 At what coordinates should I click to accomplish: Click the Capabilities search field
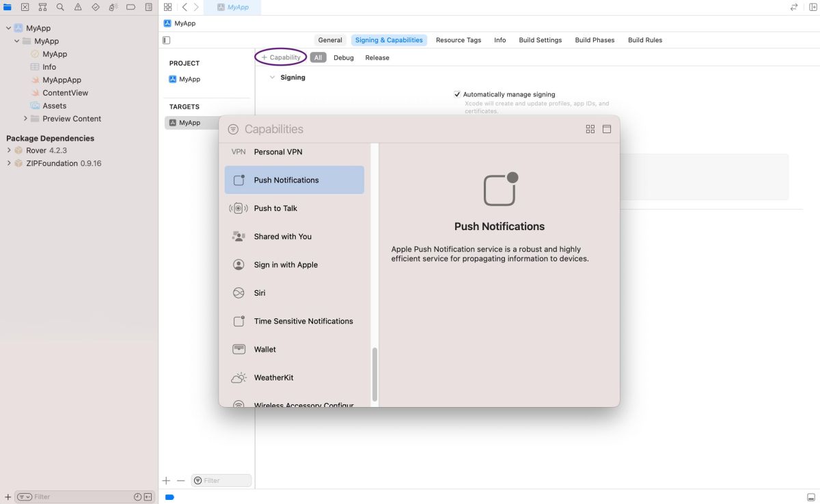pyautogui.click(x=410, y=129)
